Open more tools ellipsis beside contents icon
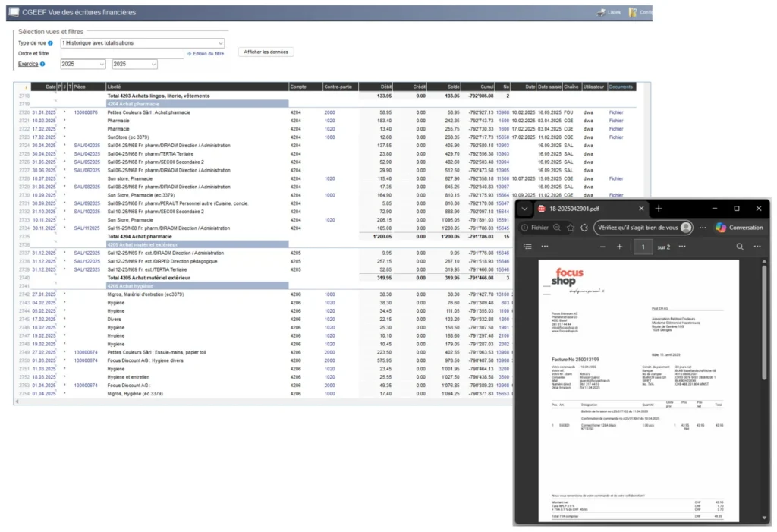The image size is (777, 532). [545, 247]
